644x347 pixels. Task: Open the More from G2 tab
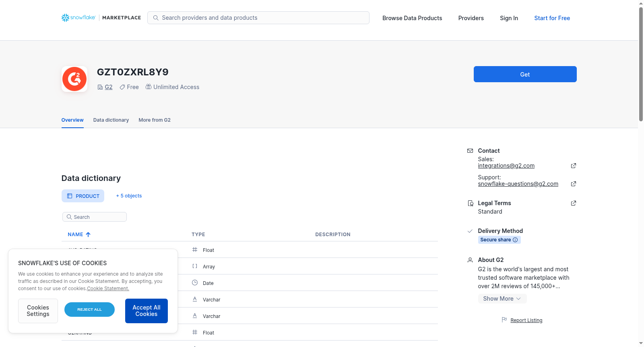(x=155, y=120)
